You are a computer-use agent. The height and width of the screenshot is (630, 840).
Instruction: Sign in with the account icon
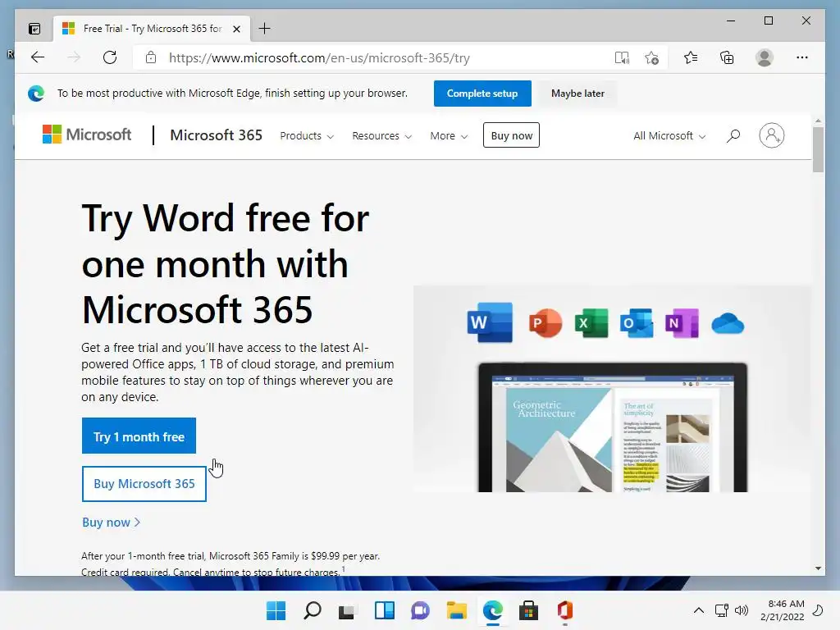click(x=771, y=135)
